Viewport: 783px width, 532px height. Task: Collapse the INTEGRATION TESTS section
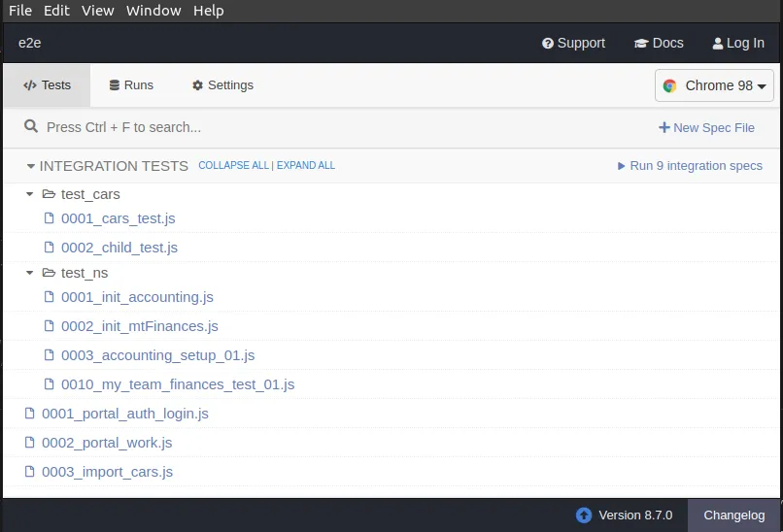(31, 166)
